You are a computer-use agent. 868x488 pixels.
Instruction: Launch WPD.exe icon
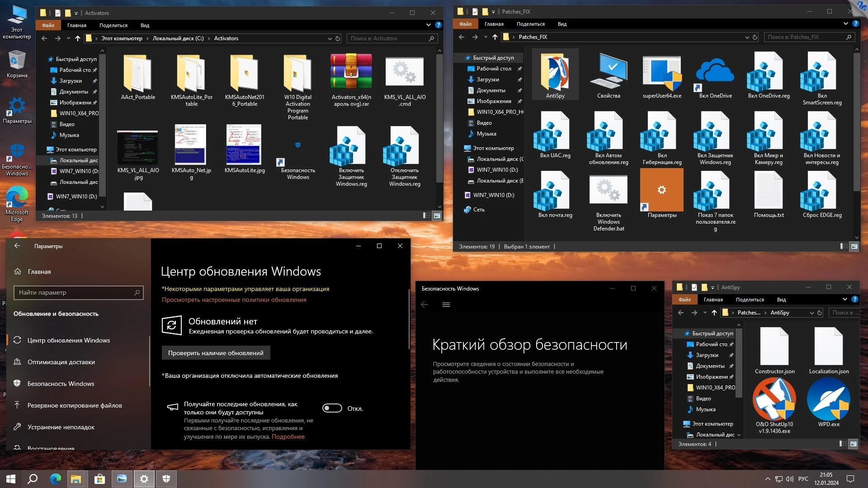tap(828, 400)
